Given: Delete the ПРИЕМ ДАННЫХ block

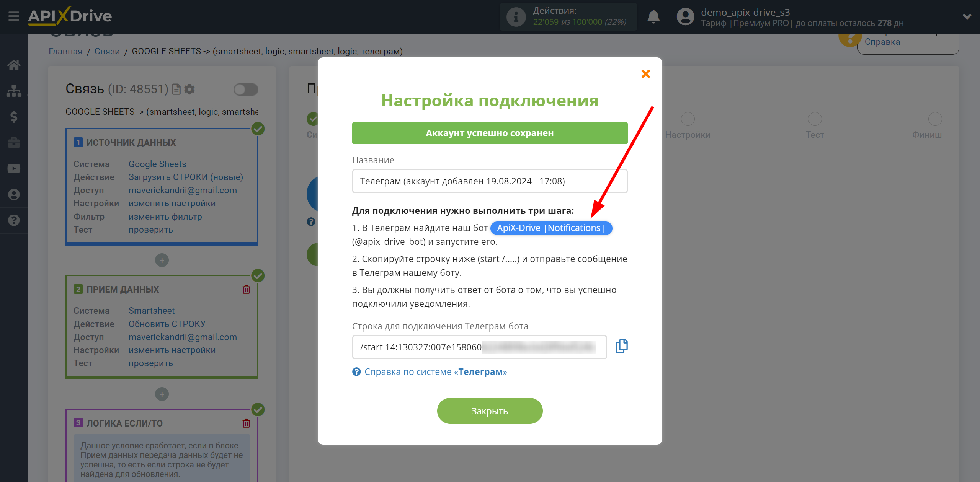Looking at the screenshot, I should [246, 290].
